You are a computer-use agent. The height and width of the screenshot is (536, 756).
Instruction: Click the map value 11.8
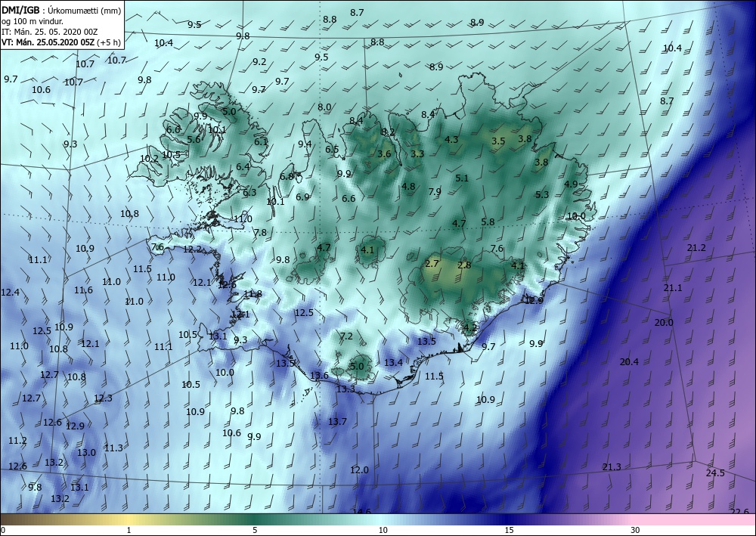point(253,293)
